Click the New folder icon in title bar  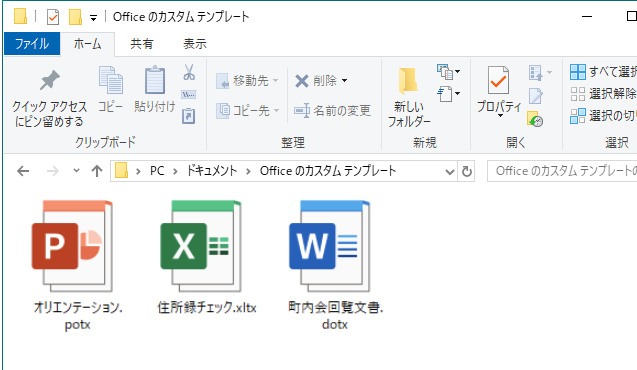click(x=75, y=17)
